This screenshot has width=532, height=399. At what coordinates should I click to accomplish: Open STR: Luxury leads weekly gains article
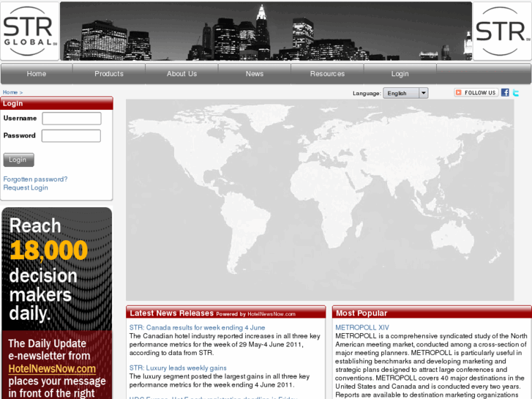tap(178, 368)
